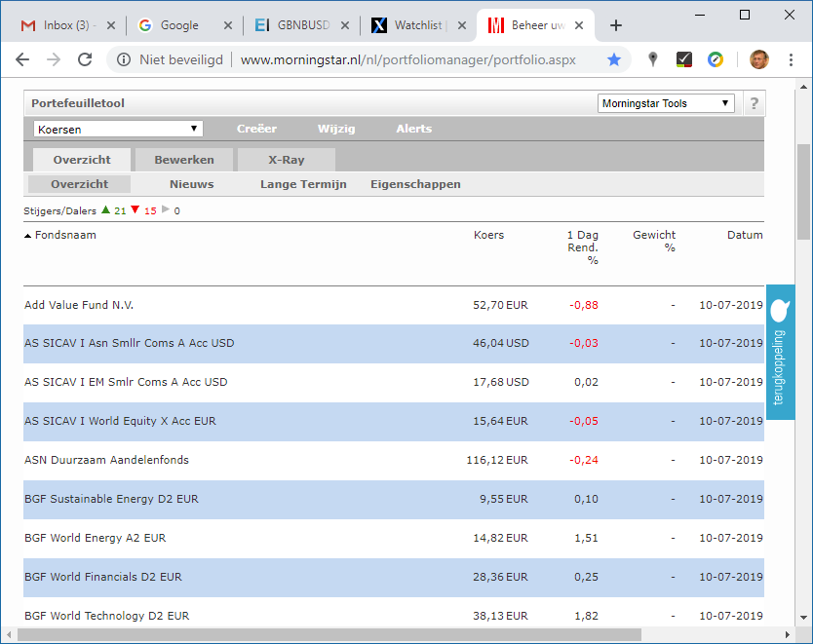Screen dimensions: 813x644
Task: Click the Creeër link
Action: pos(256,129)
